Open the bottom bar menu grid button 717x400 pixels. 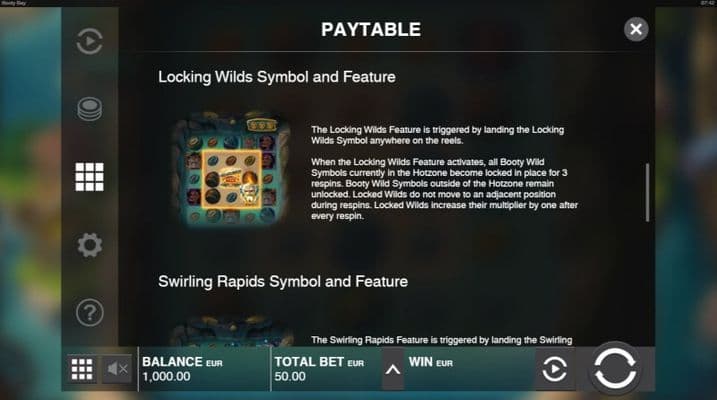[82, 369]
